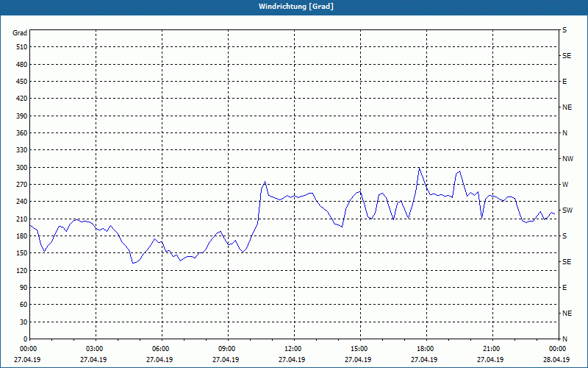Image resolution: width=588 pixels, height=368 pixels.
Task: Select the 510 value on the left axis
Action: click(22, 47)
